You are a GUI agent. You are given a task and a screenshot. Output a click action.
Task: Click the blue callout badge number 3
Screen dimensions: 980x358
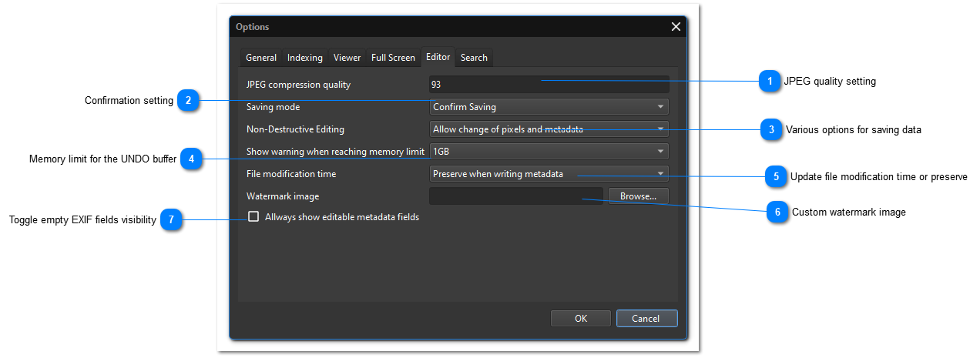pyautogui.click(x=771, y=129)
